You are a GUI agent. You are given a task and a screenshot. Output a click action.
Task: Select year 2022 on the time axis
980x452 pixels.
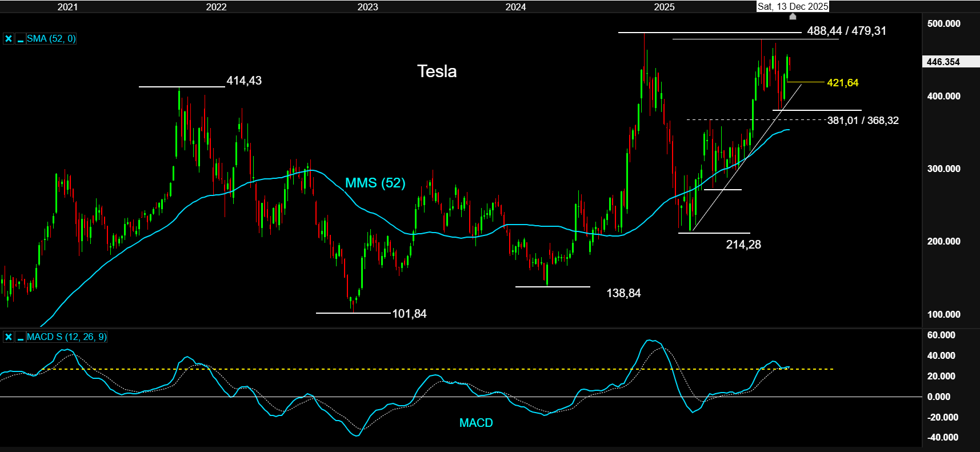(216, 7)
